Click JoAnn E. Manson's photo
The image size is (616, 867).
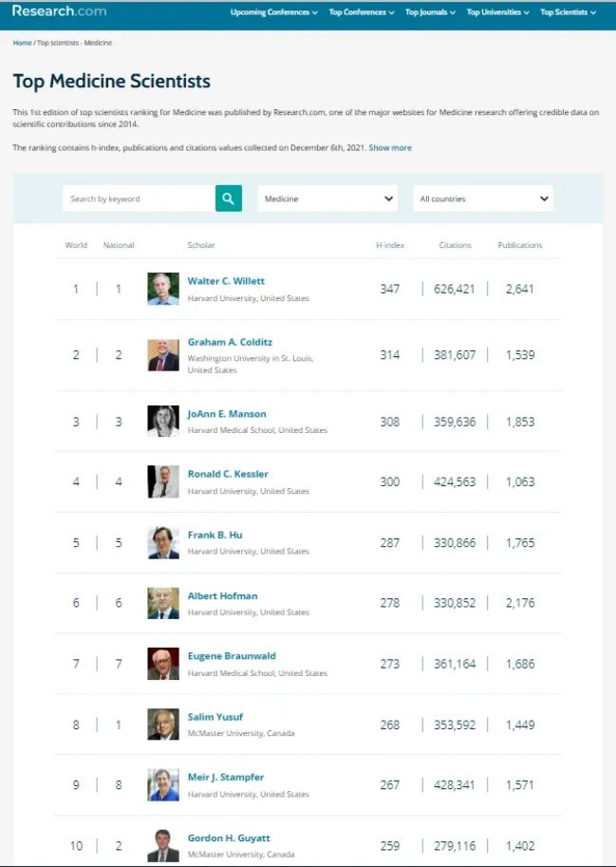point(163,422)
